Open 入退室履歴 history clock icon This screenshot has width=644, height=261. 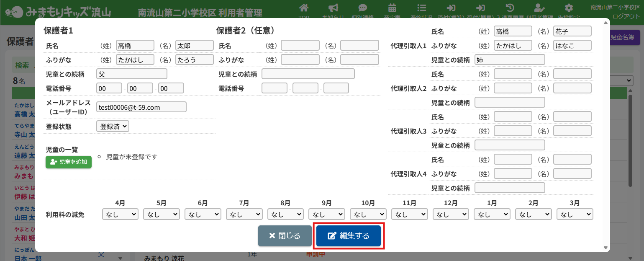510,8
